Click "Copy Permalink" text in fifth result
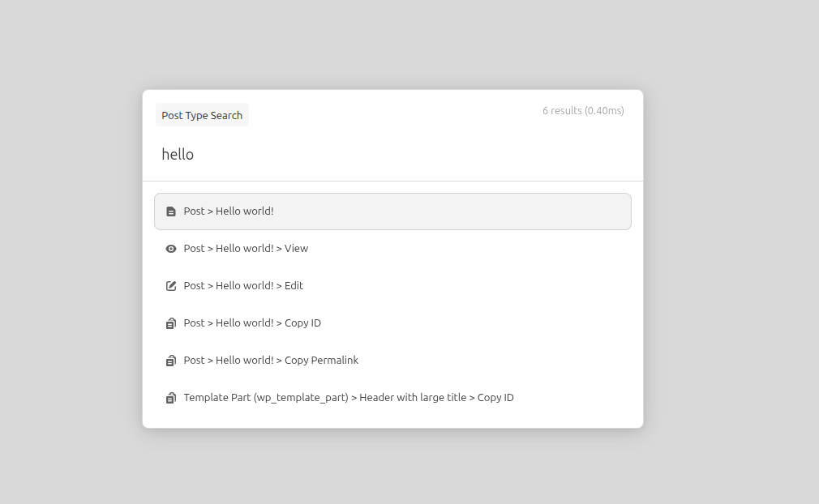Image resolution: width=819 pixels, height=504 pixels. [321, 361]
